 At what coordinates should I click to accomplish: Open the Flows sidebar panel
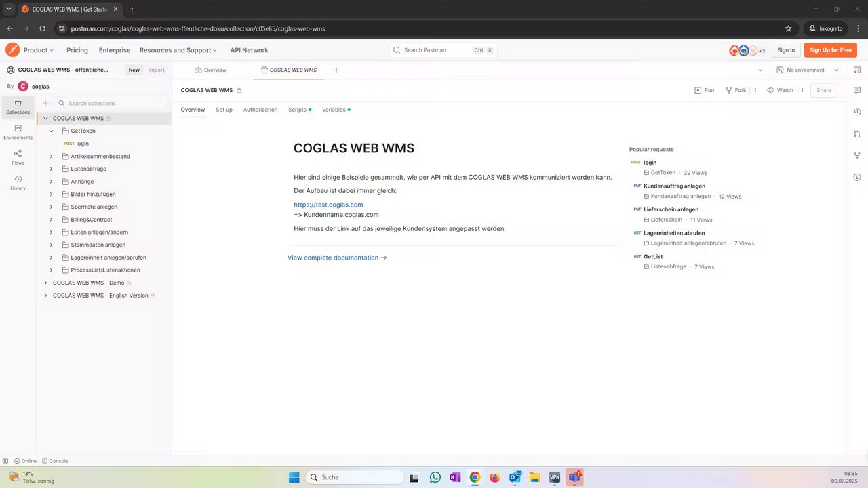click(x=18, y=157)
